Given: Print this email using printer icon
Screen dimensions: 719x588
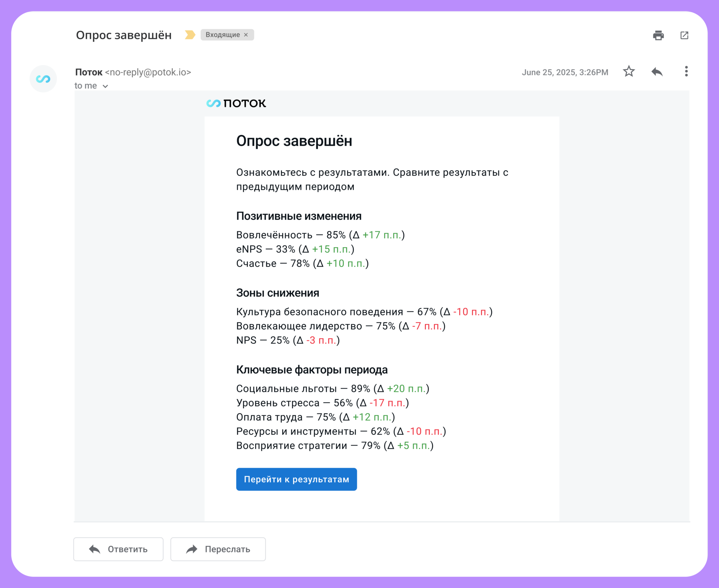Looking at the screenshot, I should (x=658, y=35).
